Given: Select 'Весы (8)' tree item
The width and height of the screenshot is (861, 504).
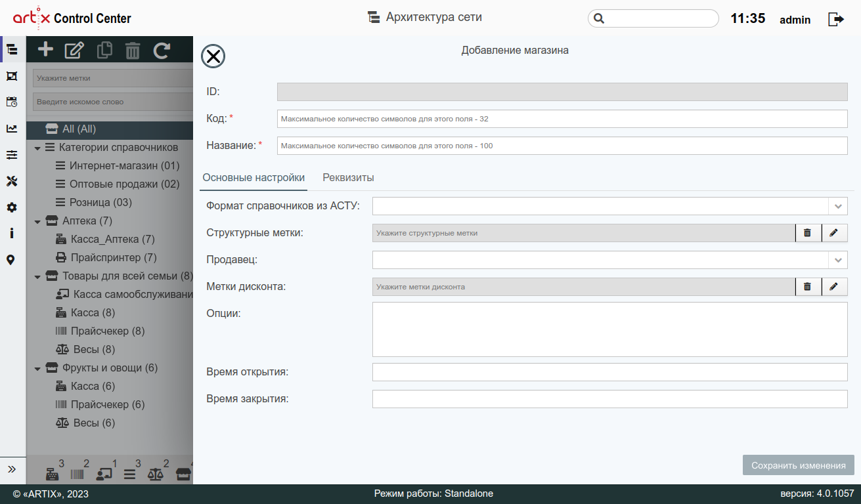Looking at the screenshot, I should coord(85,350).
